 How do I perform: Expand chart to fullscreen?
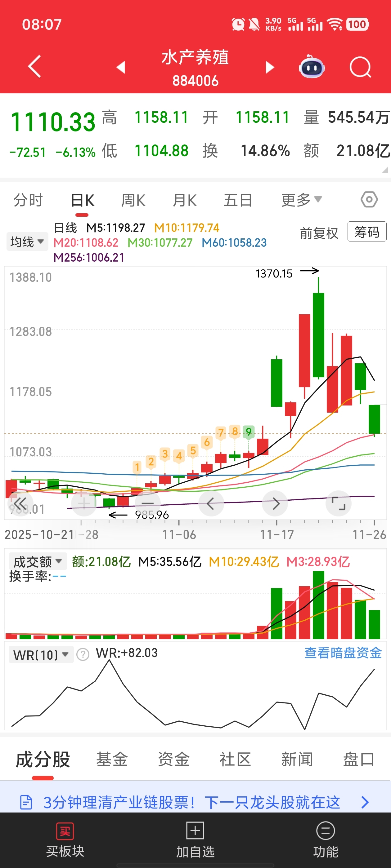pyautogui.click(x=338, y=504)
